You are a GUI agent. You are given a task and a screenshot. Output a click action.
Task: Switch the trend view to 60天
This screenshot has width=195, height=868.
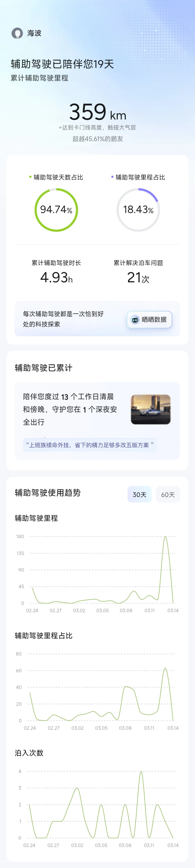(168, 494)
